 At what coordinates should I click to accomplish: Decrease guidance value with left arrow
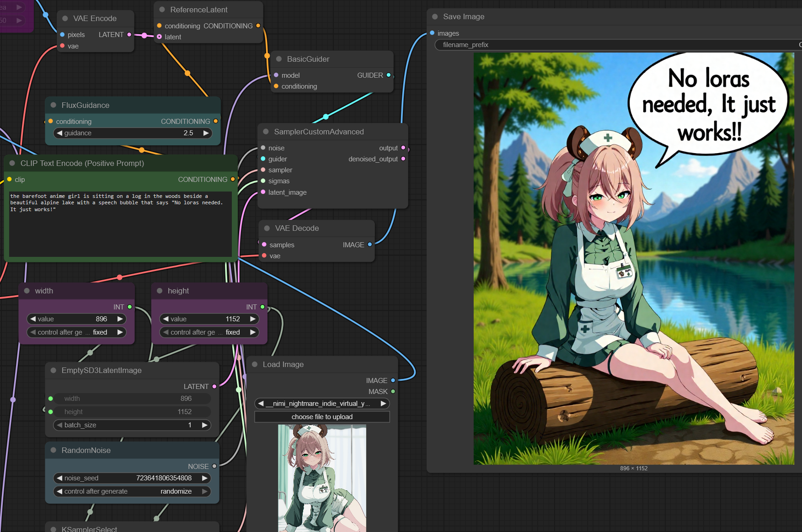click(59, 133)
